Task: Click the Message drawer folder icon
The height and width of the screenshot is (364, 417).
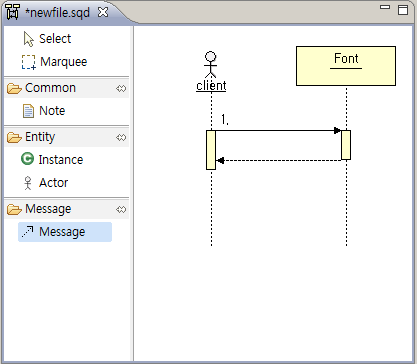Action: pyautogui.click(x=14, y=209)
